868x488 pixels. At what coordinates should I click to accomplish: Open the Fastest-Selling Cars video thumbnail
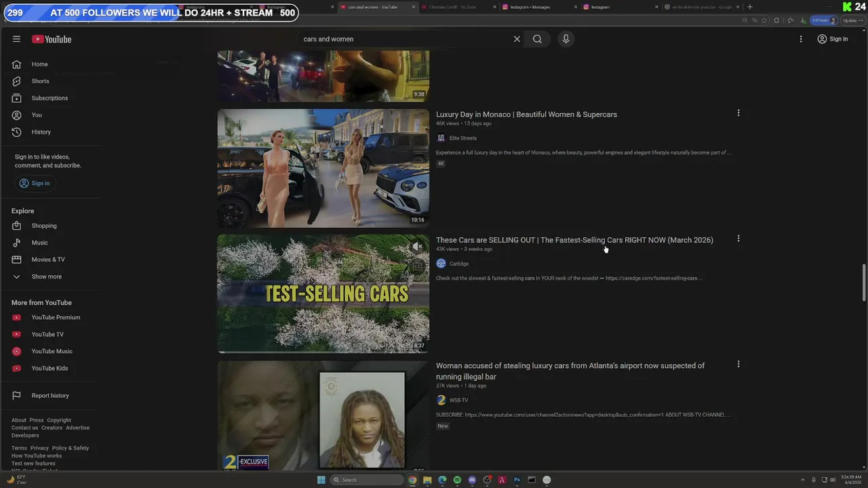click(x=323, y=293)
